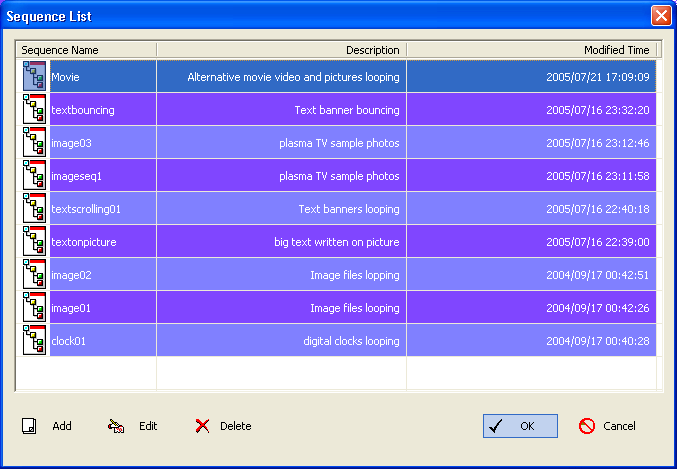Screen dimensions: 677x469
Task: Select the textonpicture sequence name
Action: click(x=84, y=242)
